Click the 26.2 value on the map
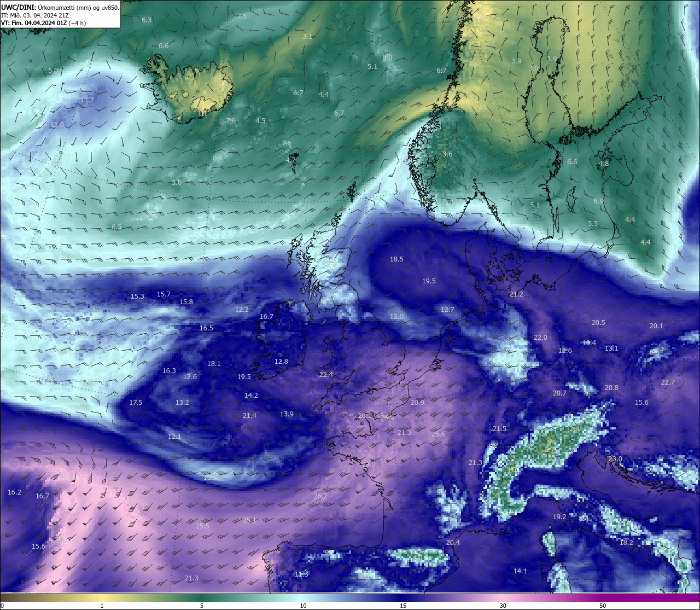 pos(320,496)
